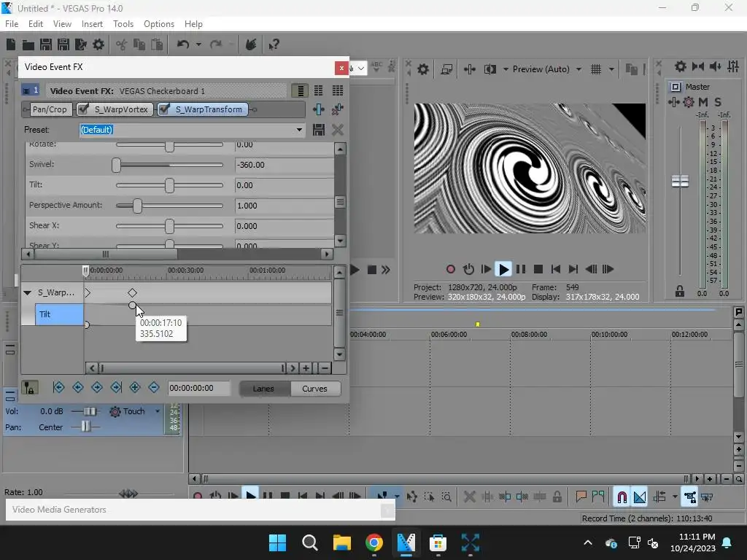747x560 pixels.
Task: Click the What's This help icon
Action: point(274,44)
